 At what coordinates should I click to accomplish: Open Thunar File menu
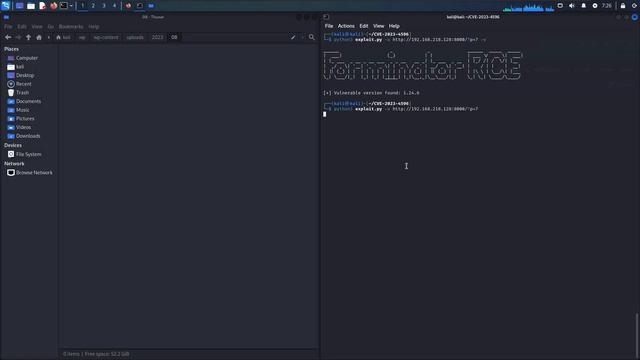pyautogui.click(x=8, y=27)
